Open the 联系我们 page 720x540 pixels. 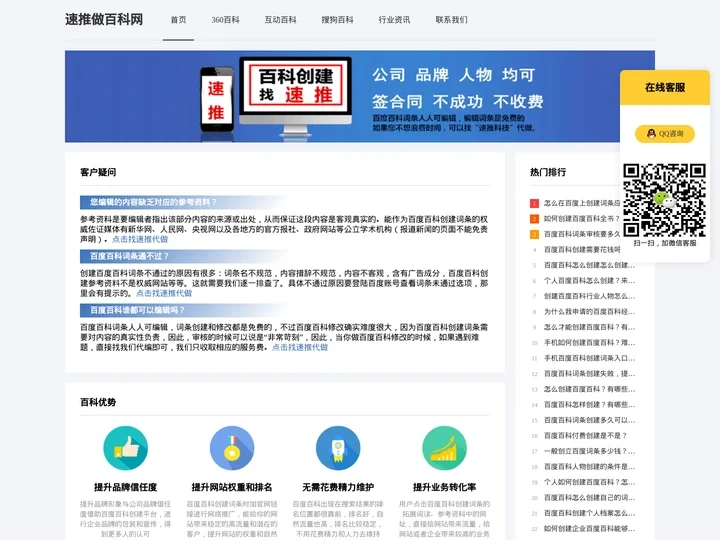[x=451, y=20]
